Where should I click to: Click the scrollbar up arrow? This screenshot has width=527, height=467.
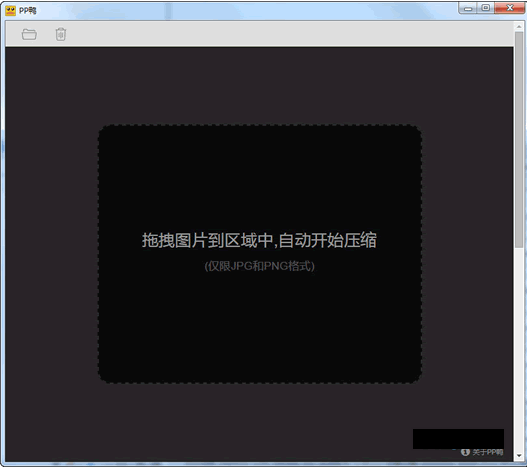pyautogui.click(x=519, y=26)
